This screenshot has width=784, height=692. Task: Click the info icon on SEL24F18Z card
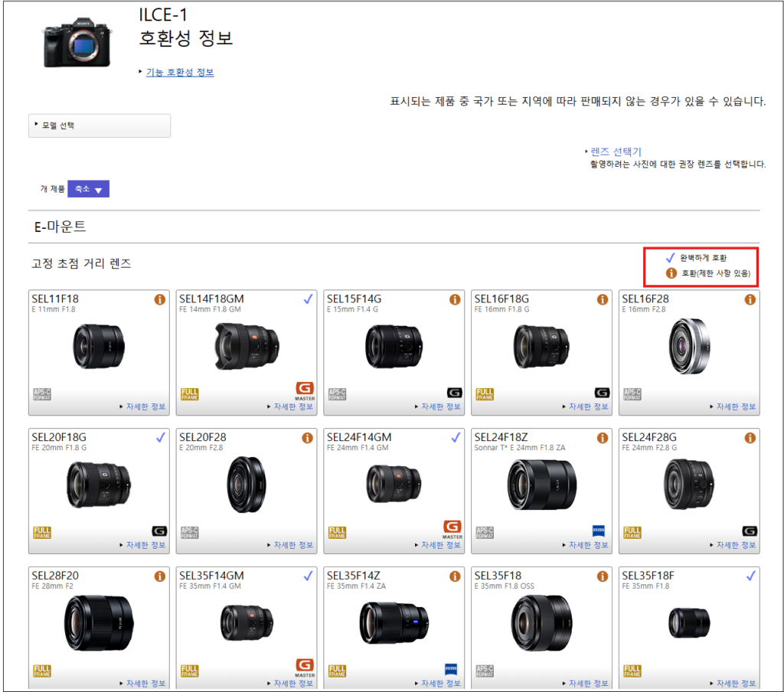click(603, 438)
